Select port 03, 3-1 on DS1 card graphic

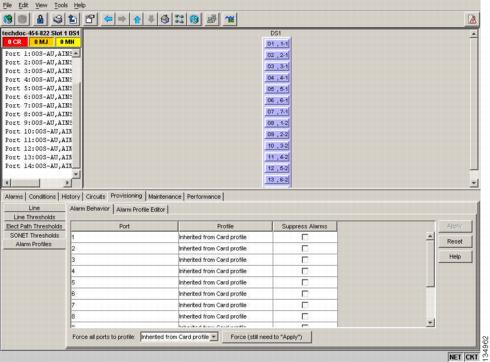tap(277, 66)
